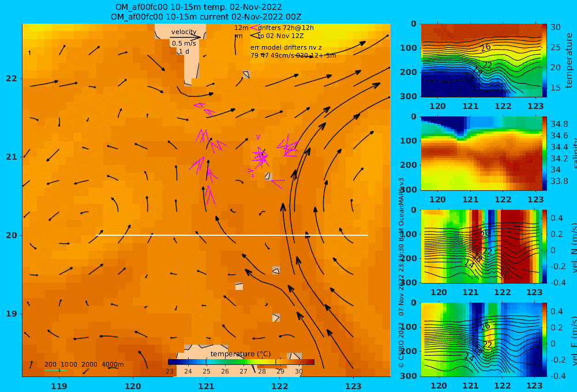Click longitude tick '122' under temperature section panel
This screenshot has height=392, width=577.
click(x=503, y=106)
